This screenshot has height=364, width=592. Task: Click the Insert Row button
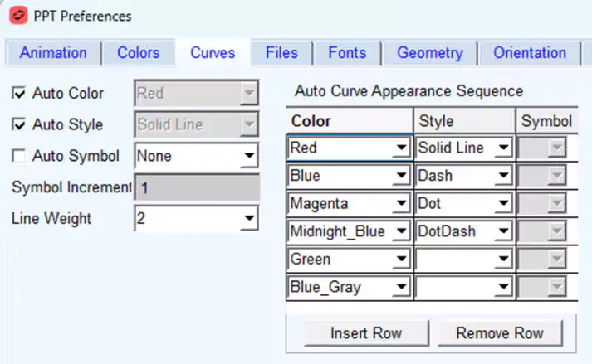(365, 333)
